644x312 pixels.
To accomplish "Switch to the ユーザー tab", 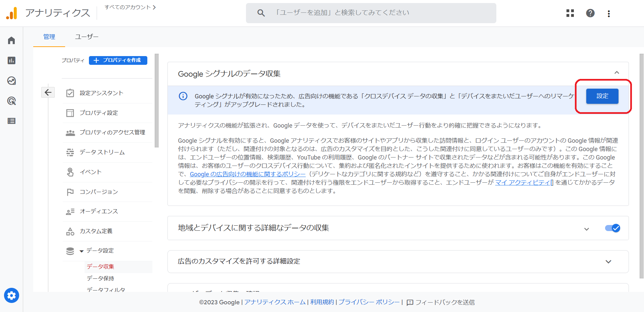I will coord(87,37).
